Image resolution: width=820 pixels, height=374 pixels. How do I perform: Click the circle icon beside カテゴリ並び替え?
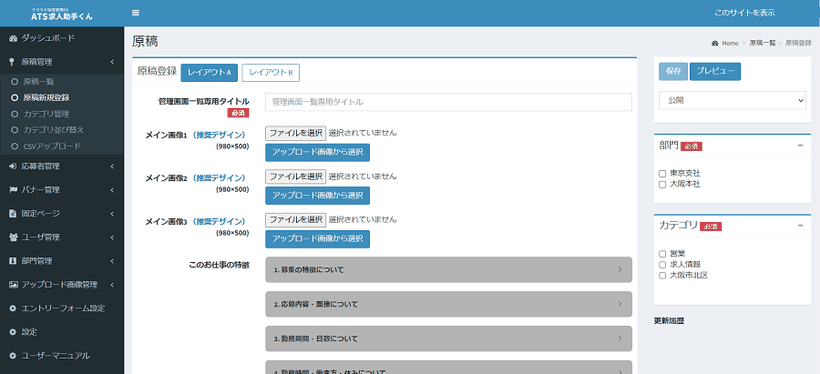point(15,130)
